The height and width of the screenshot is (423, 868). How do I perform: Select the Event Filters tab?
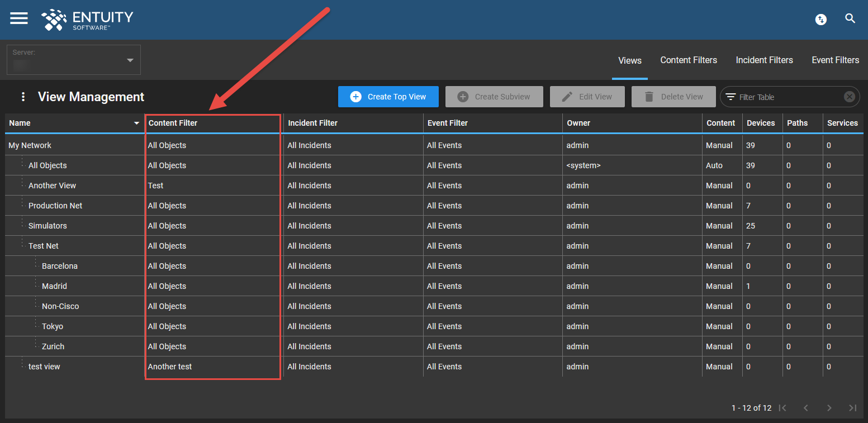(835, 60)
